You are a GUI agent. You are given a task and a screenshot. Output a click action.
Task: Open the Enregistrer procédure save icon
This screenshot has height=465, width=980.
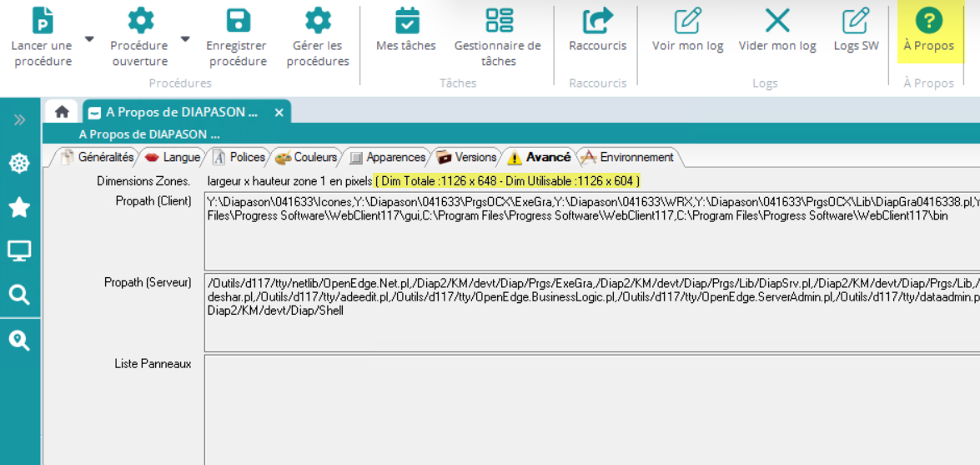pyautogui.click(x=238, y=21)
